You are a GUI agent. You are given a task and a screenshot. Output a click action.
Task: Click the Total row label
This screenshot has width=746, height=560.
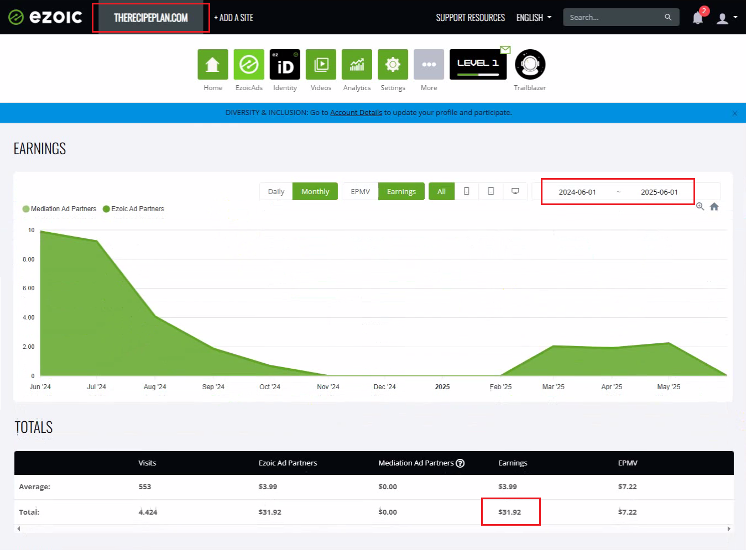29,512
